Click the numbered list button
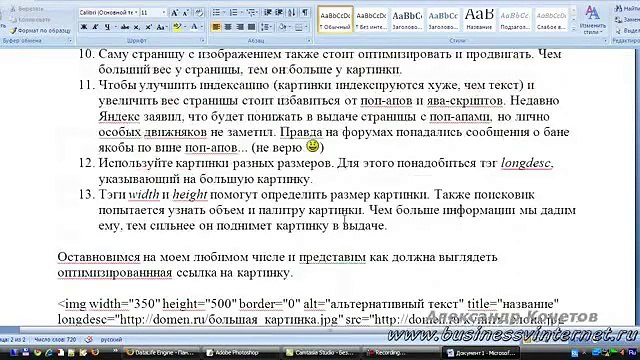This screenshot has height=360, width=640. (x=233, y=13)
